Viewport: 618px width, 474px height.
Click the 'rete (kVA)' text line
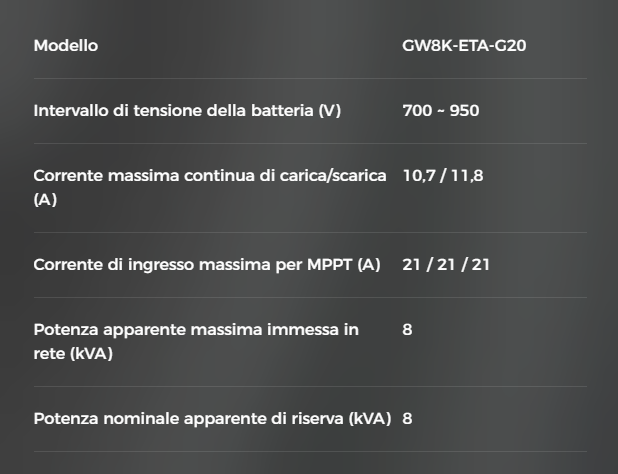click(73, 354)
